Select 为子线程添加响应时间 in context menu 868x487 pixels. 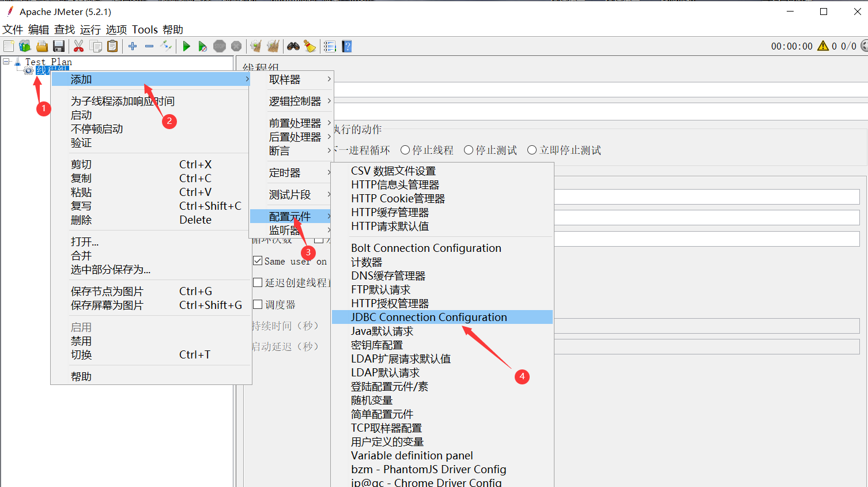click(151, 101)
